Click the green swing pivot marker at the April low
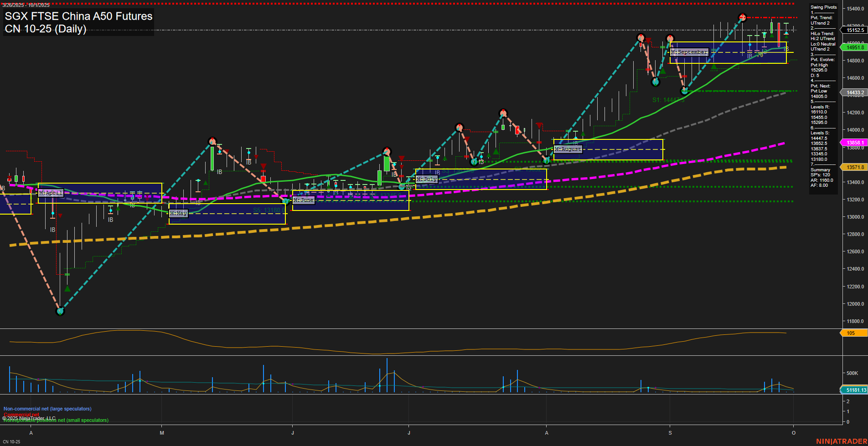 (60, 312)
